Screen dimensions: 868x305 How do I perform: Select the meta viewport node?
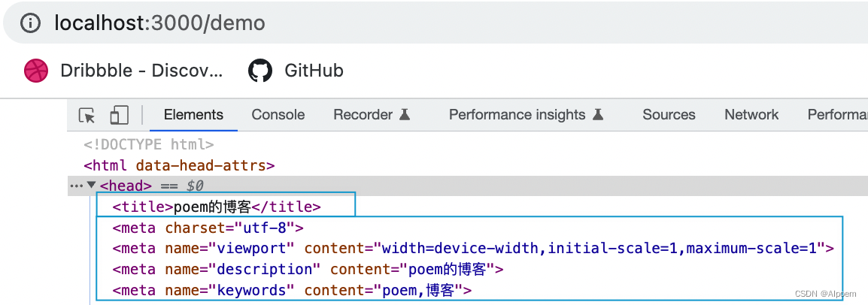click(x=473, y=248)
